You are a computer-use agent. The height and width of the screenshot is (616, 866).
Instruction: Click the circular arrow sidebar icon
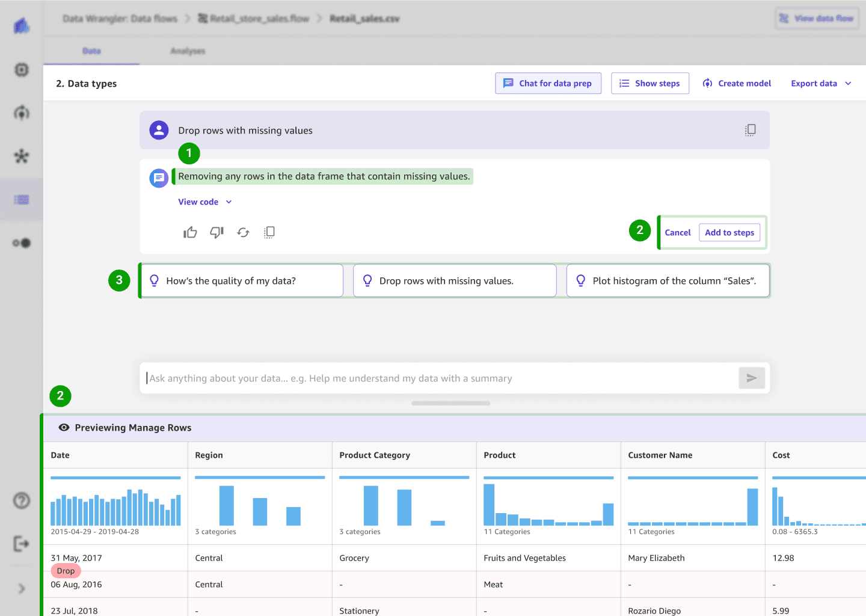tap(22, 112)
